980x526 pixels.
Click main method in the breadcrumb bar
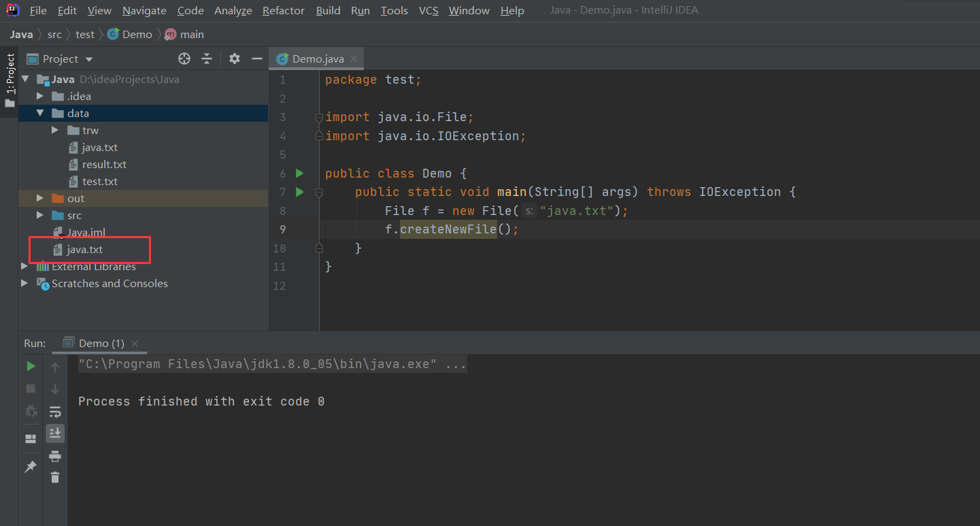pyautogui.click(x=184, y=34)
